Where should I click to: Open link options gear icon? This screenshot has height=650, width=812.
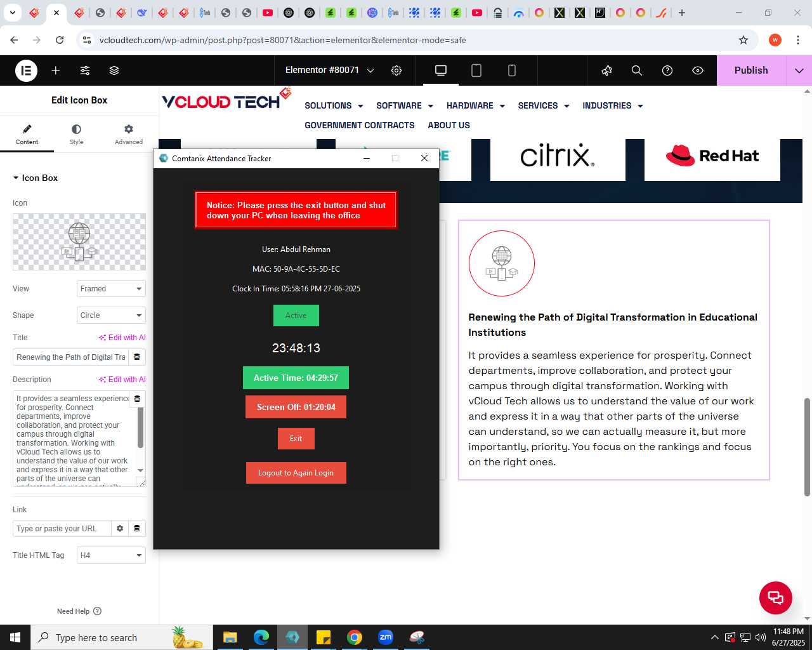120,529
